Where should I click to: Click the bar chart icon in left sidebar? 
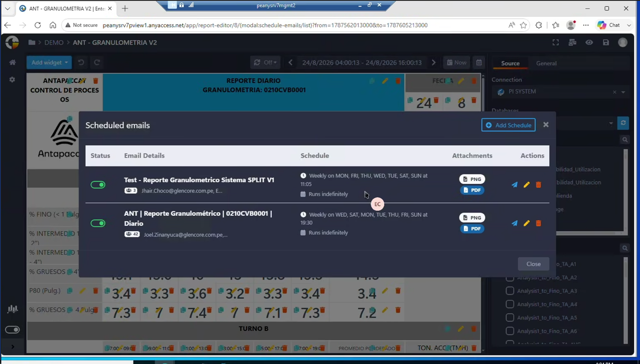coord(12,309)
